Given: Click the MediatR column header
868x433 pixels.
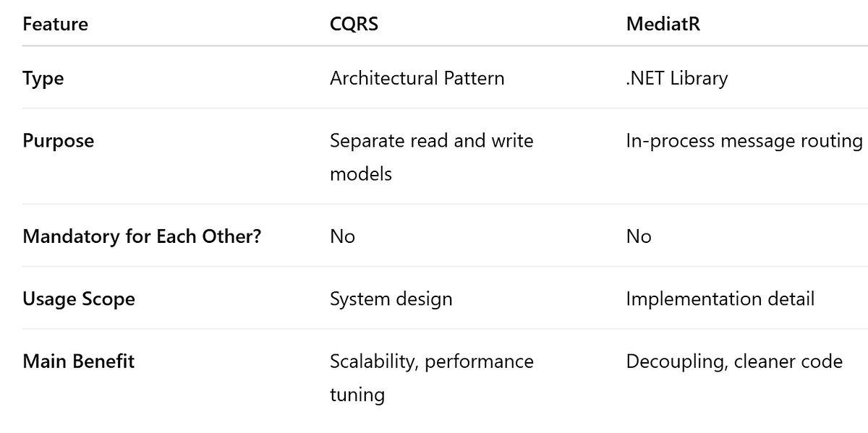Looking at the screenshot, I should 663,24.
